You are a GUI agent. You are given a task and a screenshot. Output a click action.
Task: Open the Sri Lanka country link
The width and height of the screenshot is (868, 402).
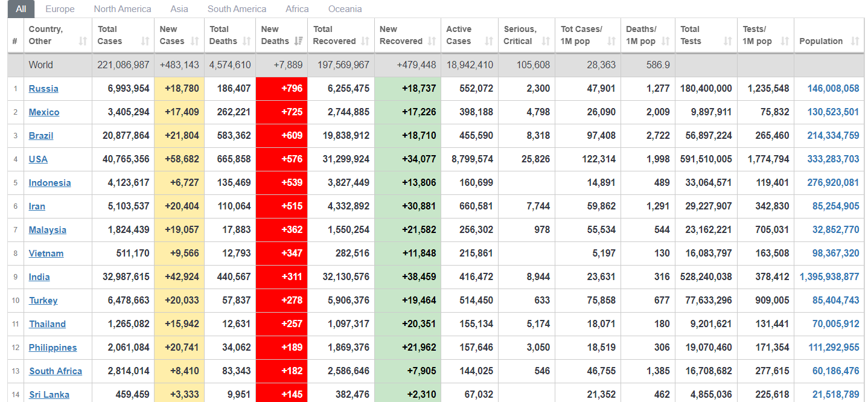point(49,395)
